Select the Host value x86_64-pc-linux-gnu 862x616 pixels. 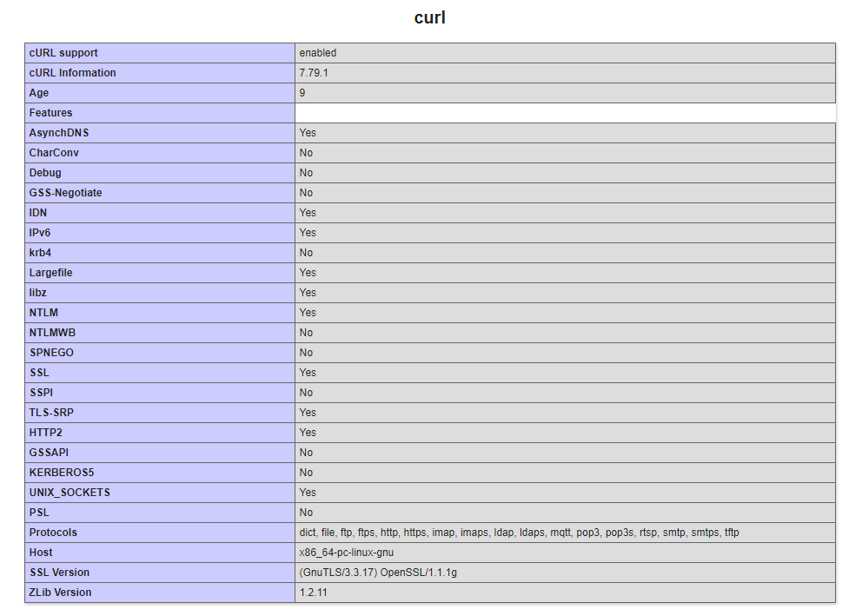[x=347, y=553]
